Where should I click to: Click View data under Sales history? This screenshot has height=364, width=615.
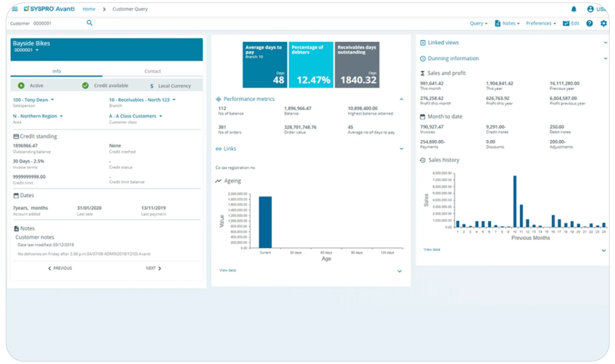[x=432, y=250]
